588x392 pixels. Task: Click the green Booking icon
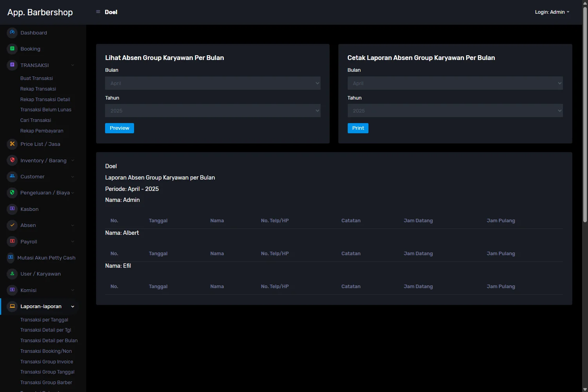[12, 49]
